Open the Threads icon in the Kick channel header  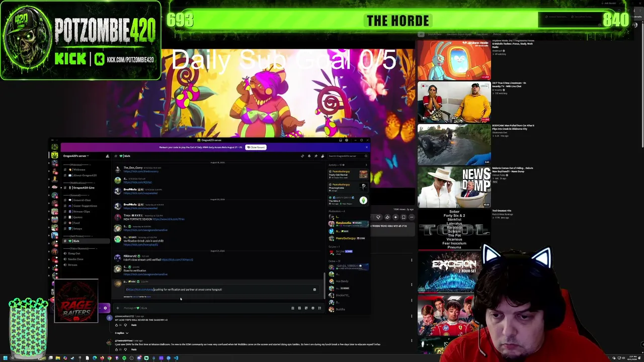(x=302, y=156)
